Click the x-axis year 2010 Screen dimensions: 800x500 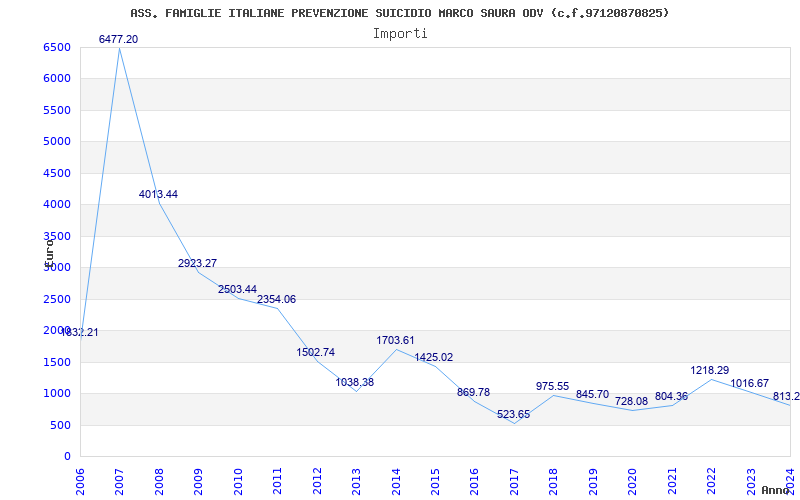[237, 481]
